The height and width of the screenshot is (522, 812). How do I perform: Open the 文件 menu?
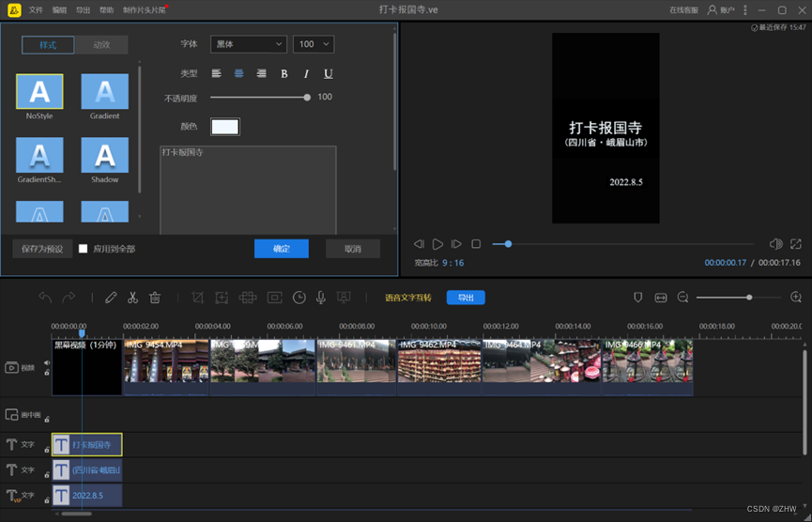click(x=36, y=9)
